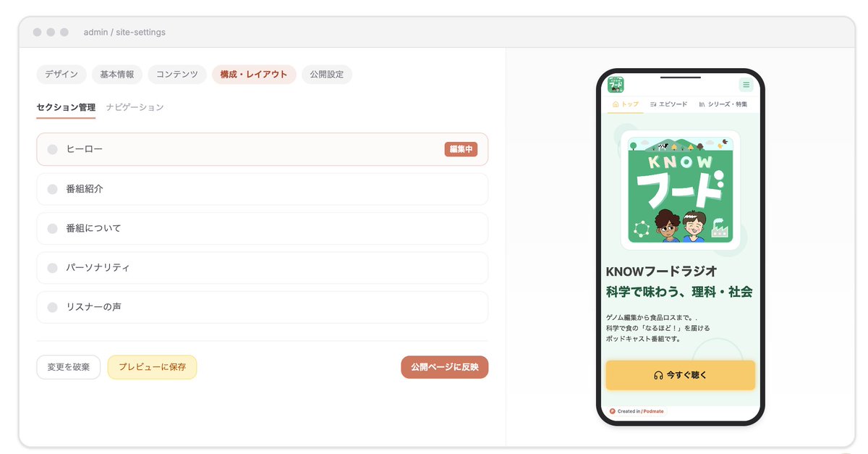Image resolution: width=868 pixels, height=454 pixels.
Task: Click the admin / site-settings title text
Action: (124, 32)
